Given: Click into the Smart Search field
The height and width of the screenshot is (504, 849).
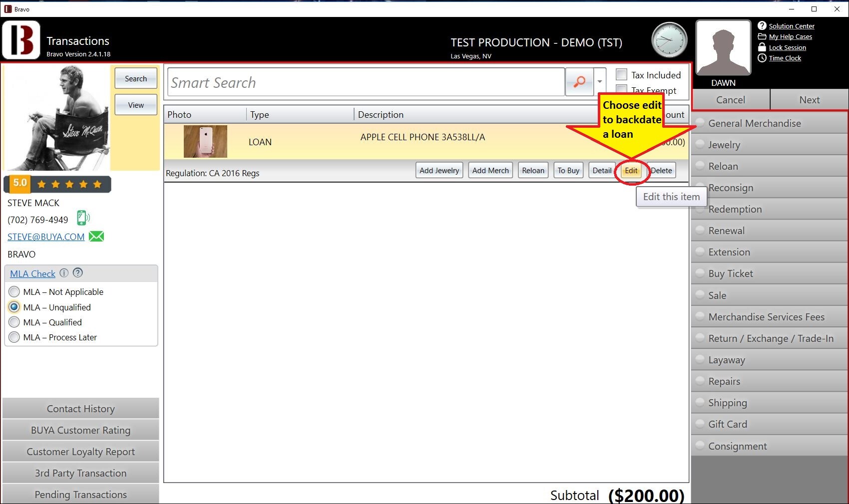Looking at the screenshot, I should pos(366,82).
